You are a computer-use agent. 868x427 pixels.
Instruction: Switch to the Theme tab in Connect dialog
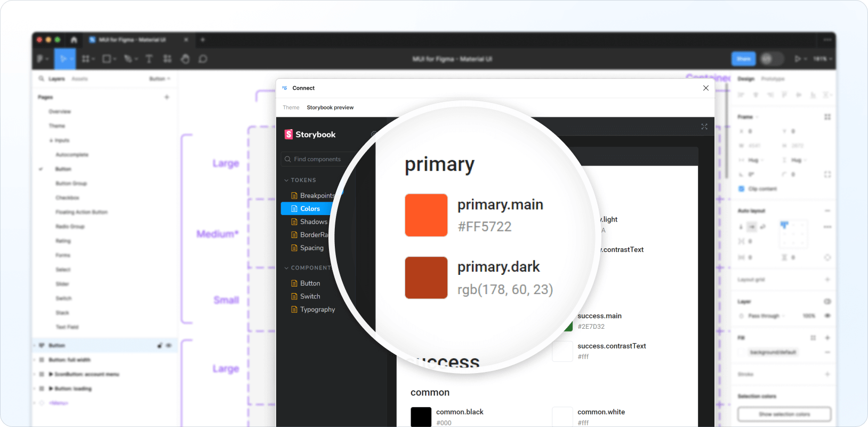tap(291, 108)
